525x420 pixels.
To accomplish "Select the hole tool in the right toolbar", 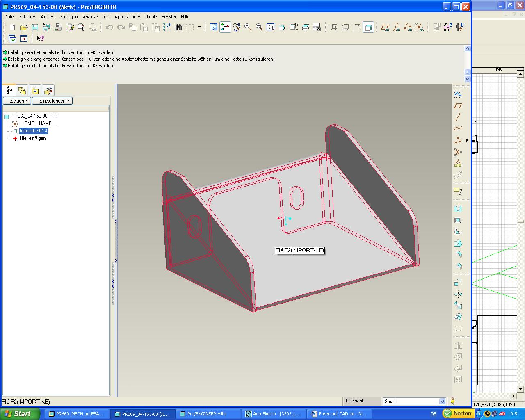I will click(458, 208).
